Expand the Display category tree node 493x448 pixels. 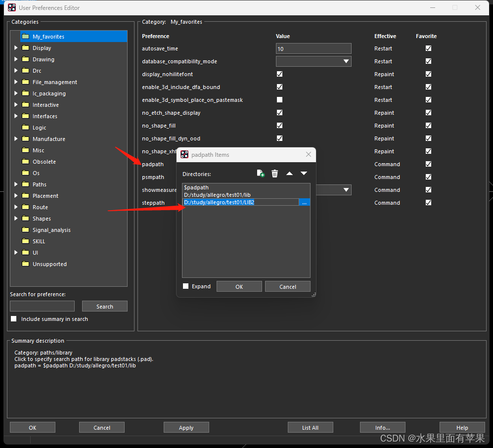coord(16,48)
